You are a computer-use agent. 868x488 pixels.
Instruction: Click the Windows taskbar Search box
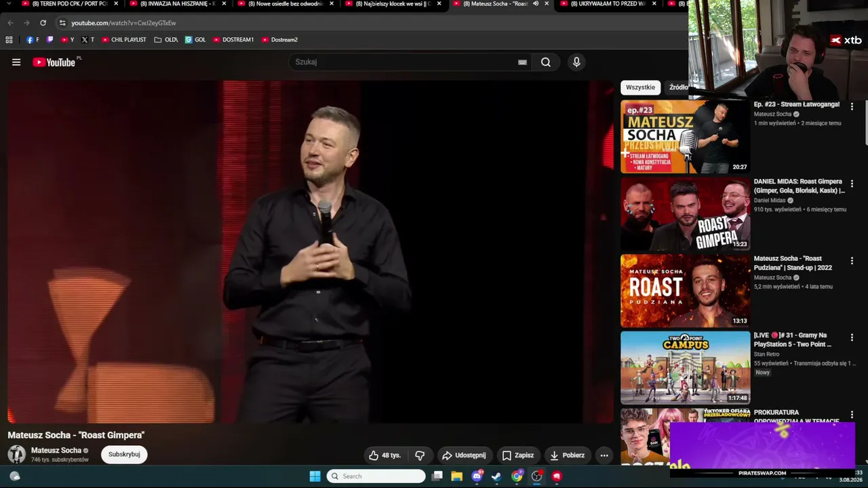pos(376,476)
